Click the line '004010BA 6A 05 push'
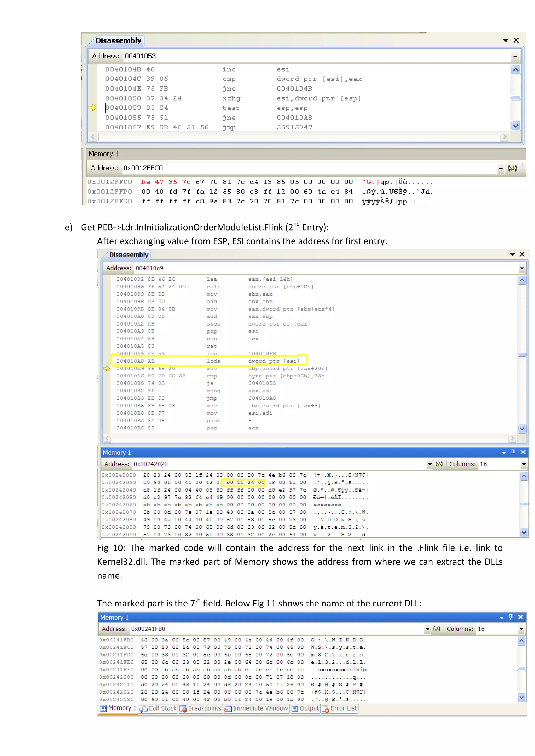 [184, 421]
